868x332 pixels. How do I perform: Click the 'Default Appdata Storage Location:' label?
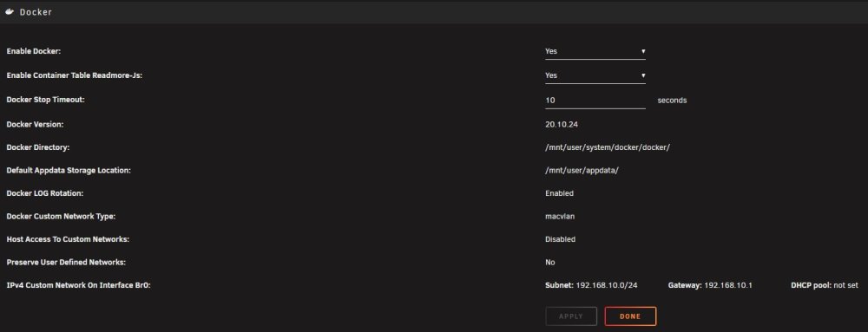point(69,171)
